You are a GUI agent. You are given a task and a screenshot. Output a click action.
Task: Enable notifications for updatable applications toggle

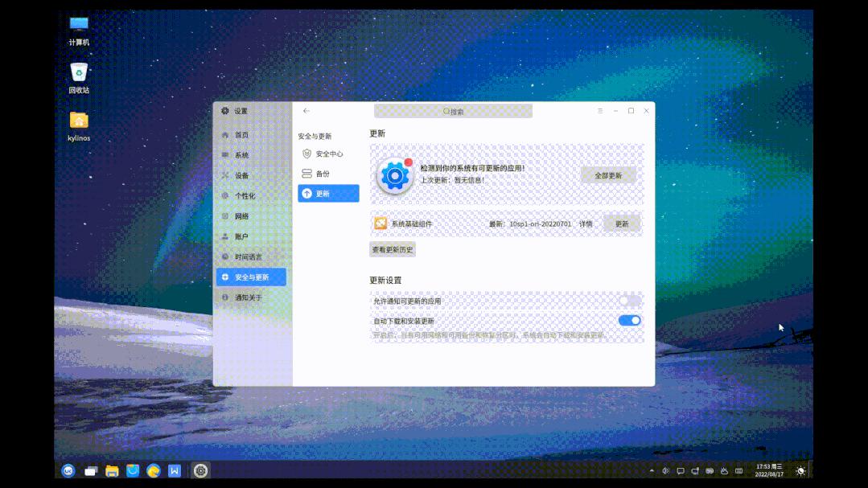click(628, 300)
